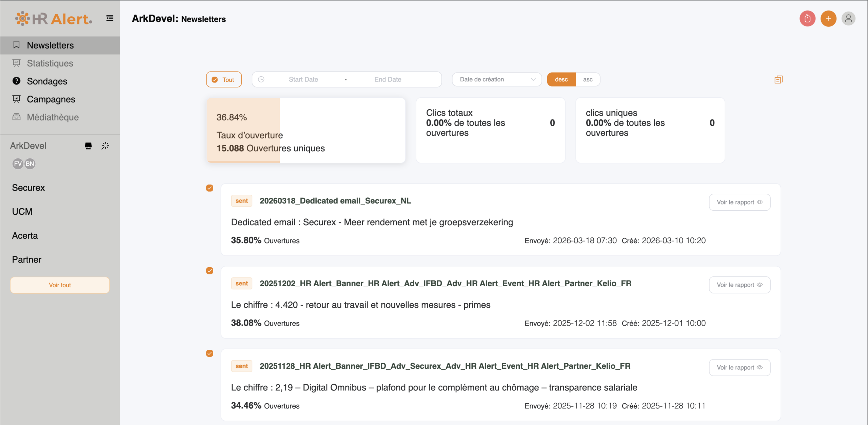Open the Date de création sort dropdown
Image resolution: width=868 pixels, height=425 pixels.
(497, 79)
